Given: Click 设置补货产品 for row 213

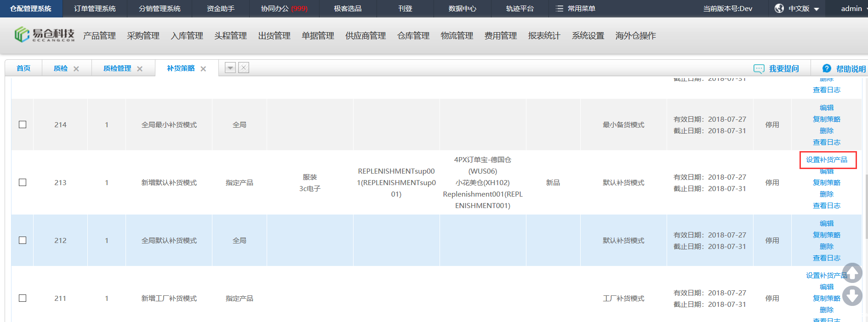Looking at the screenshot, I should click(x=826, y=160).
